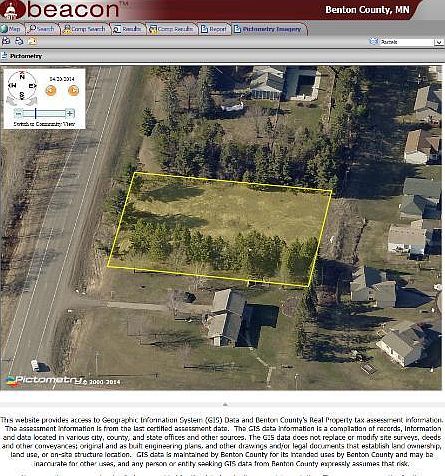Click the image date label 04/20/2014
445x476 pixels.
(x=62, y=79)
